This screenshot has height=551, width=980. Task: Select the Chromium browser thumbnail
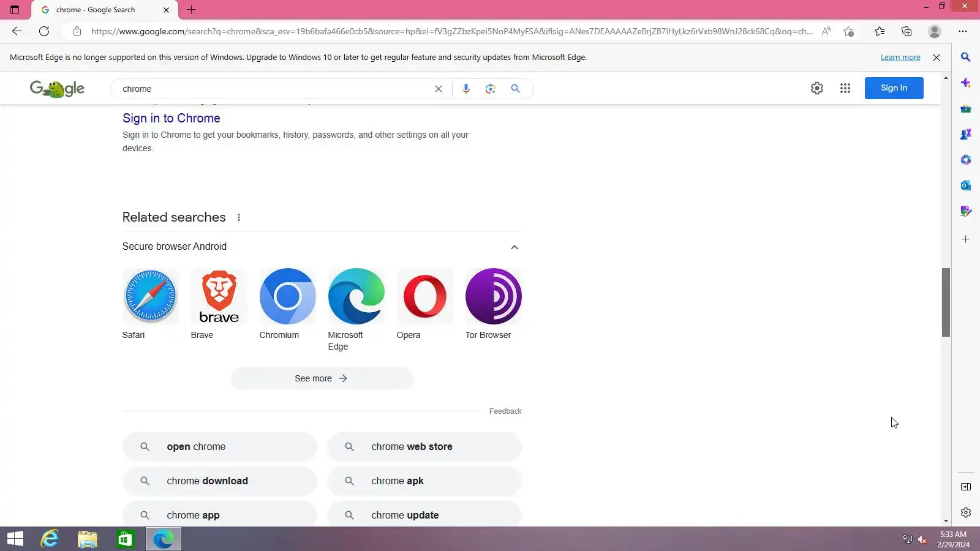point(287,296)
